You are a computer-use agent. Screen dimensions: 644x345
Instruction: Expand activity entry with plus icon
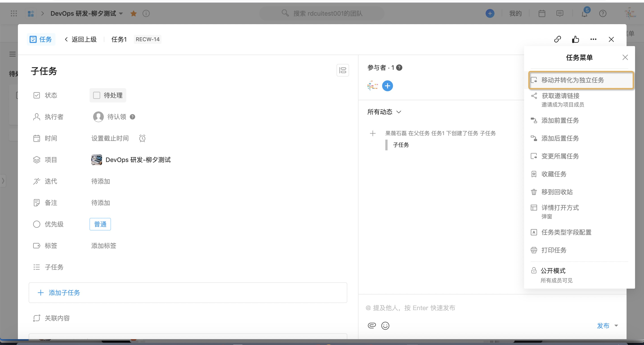(373, 133)
